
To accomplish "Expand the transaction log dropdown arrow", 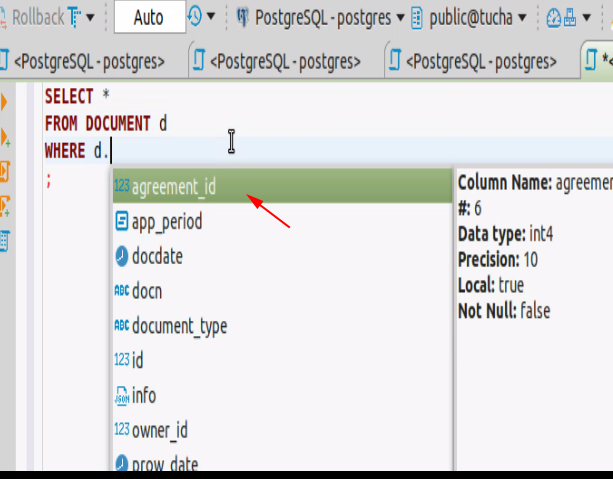I will point(211,17).
